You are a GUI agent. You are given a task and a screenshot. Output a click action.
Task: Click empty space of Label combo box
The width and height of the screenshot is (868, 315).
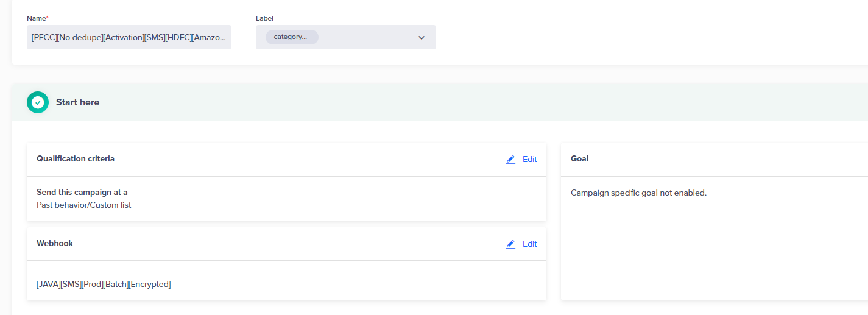click(x=365, y=37)
